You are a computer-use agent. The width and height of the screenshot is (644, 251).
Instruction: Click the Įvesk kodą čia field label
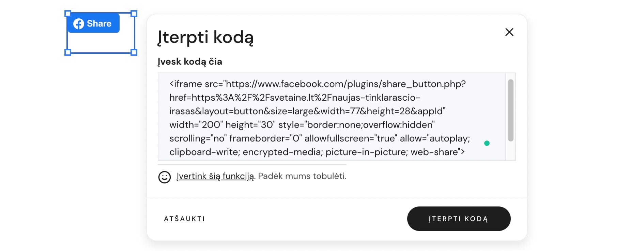click(190, 62)
